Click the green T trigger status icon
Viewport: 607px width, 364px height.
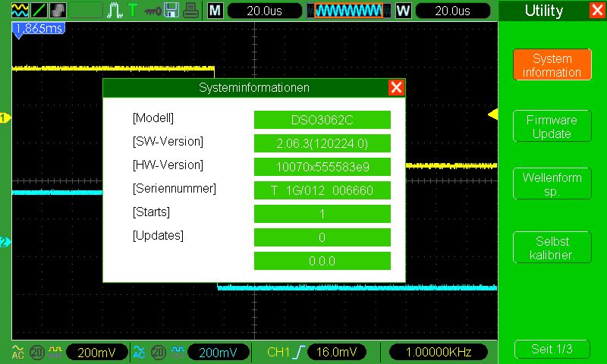(133, 10)
